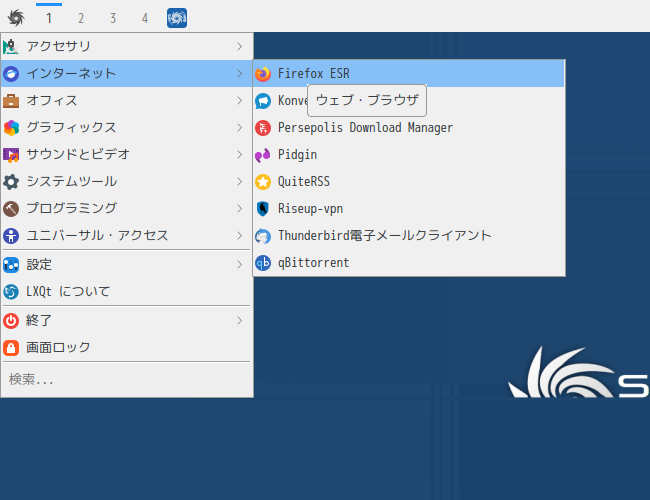Viewport: 650px width, 500px height.
Task: Click the blue swirl taskbar application icon
Action: pos(177,18)
